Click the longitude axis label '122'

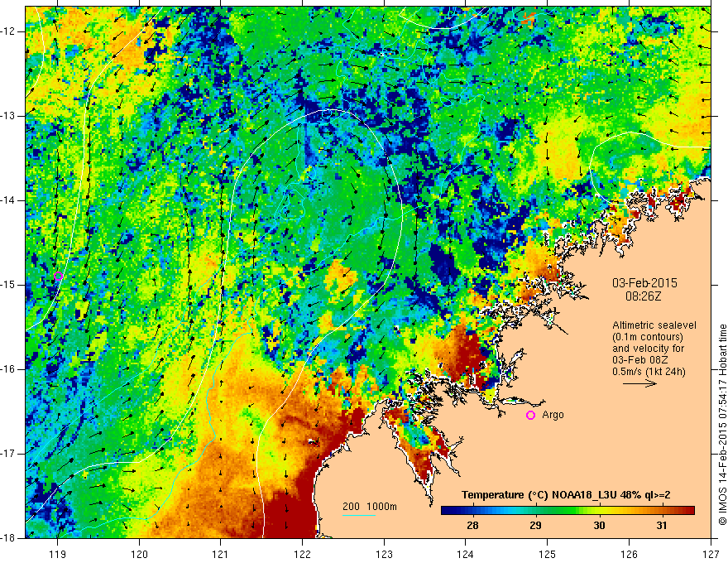302,554
